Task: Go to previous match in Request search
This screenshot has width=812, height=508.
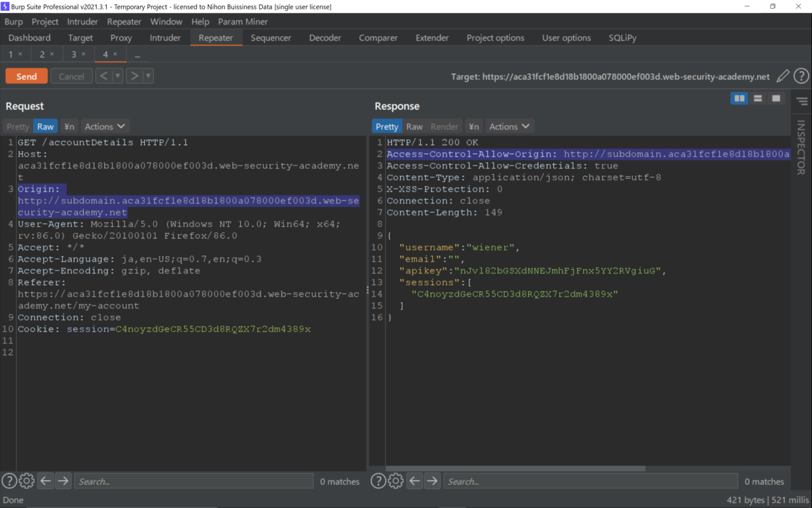Action: (x=45, y=482)
